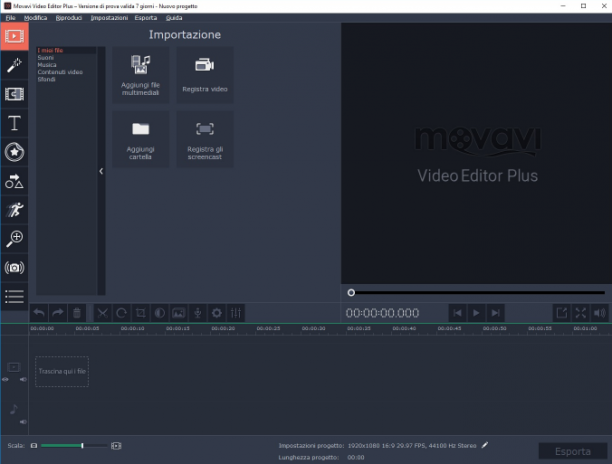Click zoom out icon beside Scala slider

34,445
